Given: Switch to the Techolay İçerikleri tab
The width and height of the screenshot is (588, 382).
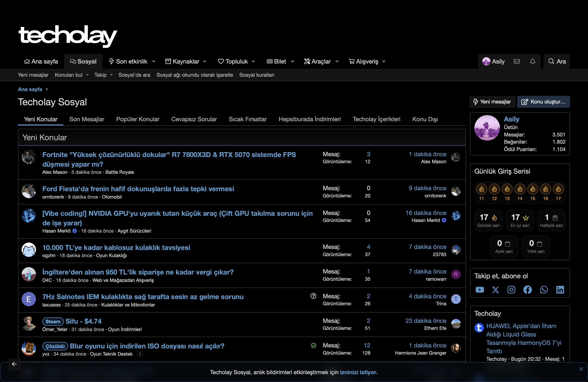Looking at the screenshot, I should pyautogui.click(x=376, y=119).
